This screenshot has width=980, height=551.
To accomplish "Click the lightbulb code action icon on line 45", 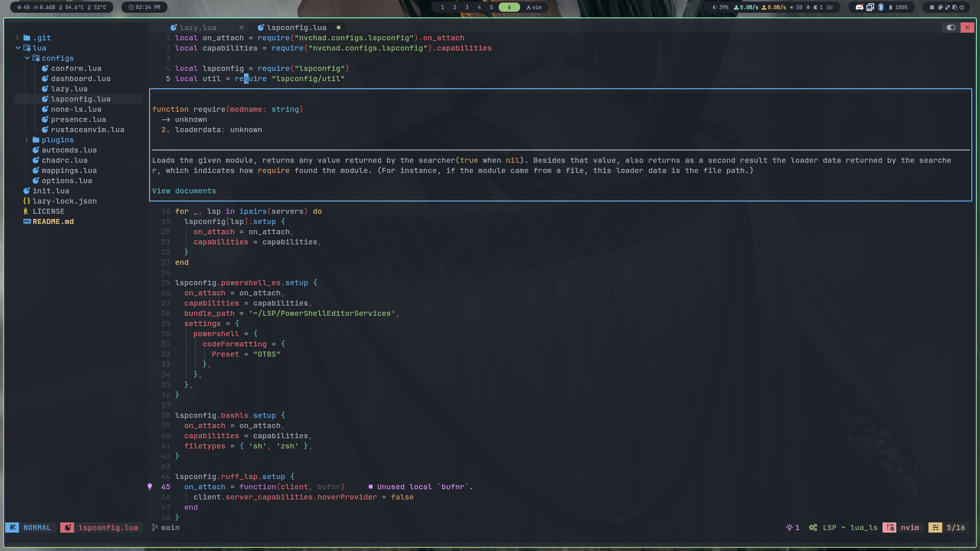I will pyautogui.click(x=150, y=487).
